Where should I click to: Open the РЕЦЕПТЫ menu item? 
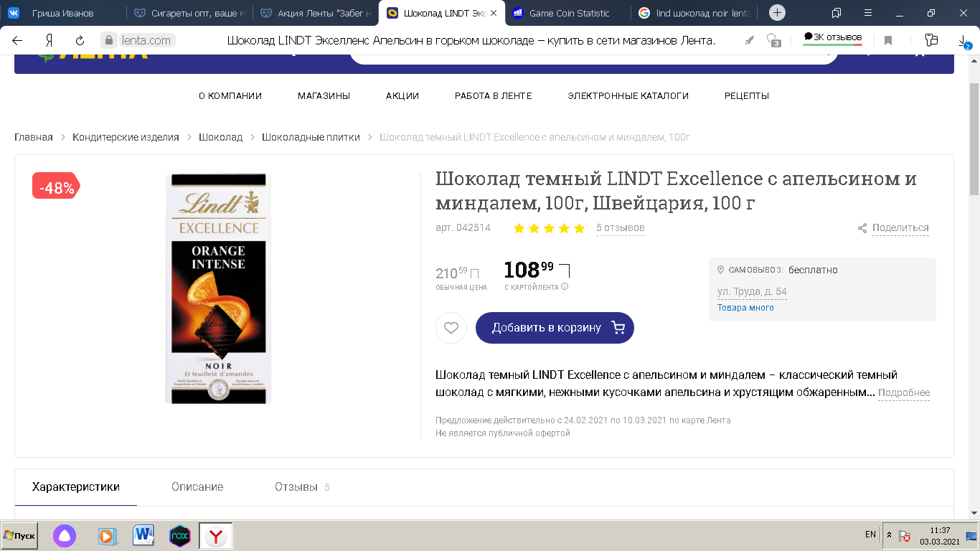747,96
